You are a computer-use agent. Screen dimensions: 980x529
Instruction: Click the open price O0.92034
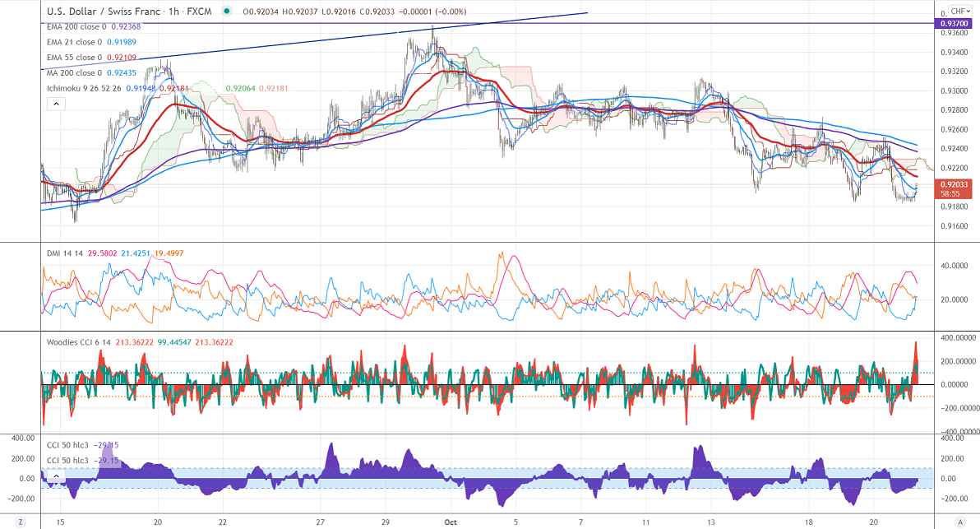(x=261, y=12)
